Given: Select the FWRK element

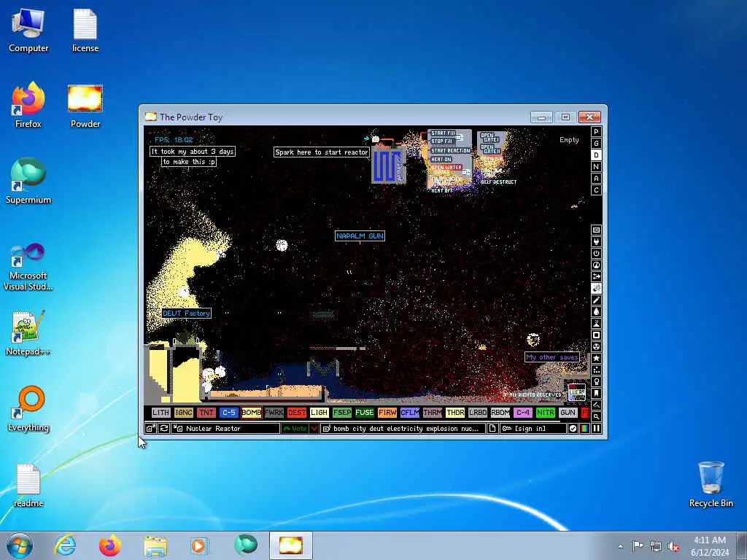Looking at the screenshot, I should (x=274, y=413).
